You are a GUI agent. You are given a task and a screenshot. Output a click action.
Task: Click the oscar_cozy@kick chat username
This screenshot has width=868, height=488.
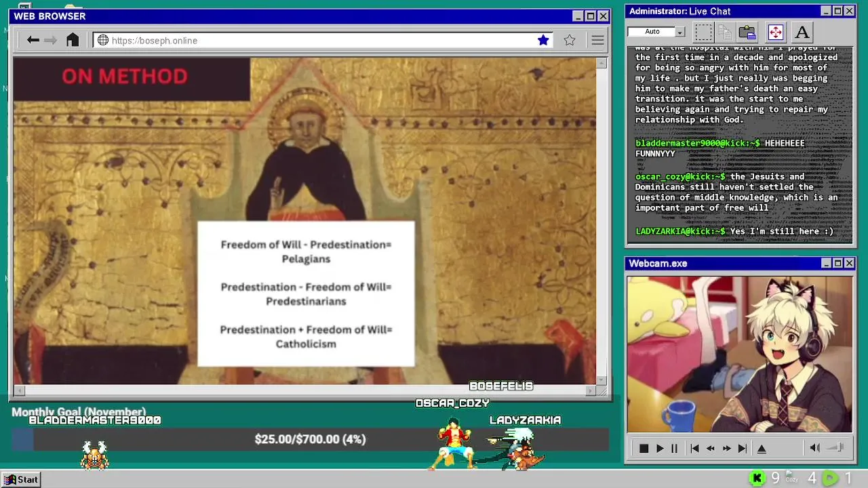(x=680, y=176)
